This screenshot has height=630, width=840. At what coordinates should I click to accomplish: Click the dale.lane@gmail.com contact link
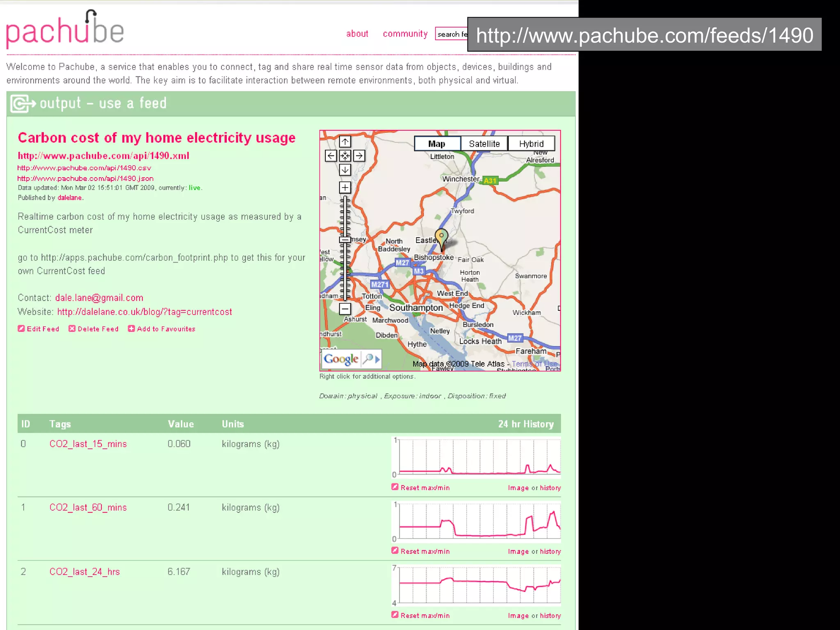coord(99,298)
